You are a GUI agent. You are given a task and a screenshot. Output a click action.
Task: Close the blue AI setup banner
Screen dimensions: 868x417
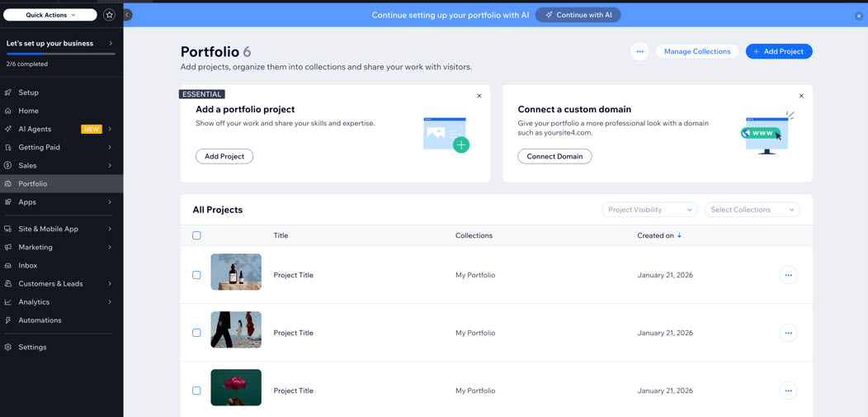tap(859, 16)
